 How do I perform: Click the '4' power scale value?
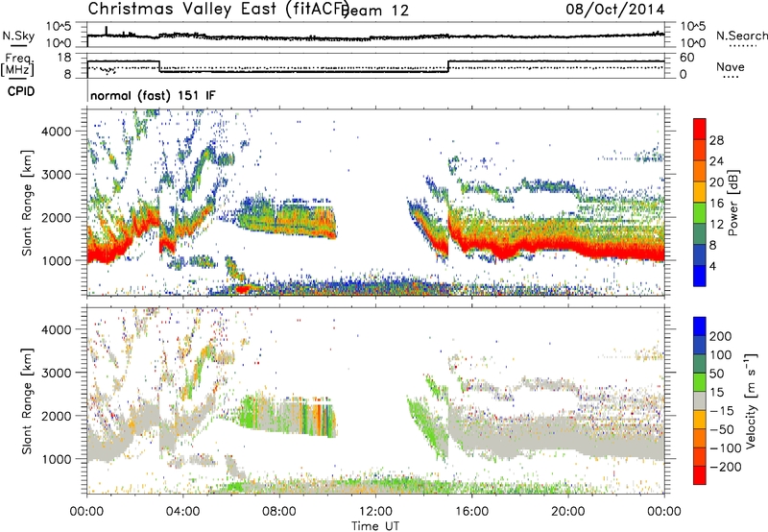pos(712,266)
